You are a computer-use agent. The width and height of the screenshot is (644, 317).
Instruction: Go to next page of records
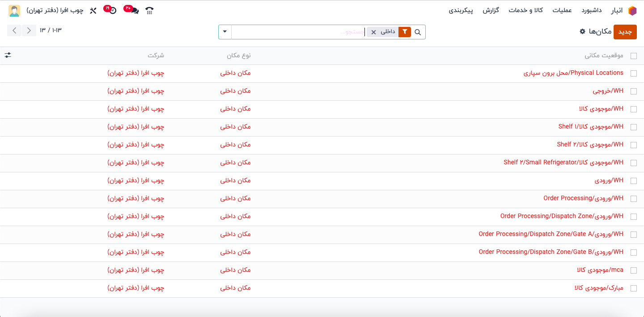[14, 30]
